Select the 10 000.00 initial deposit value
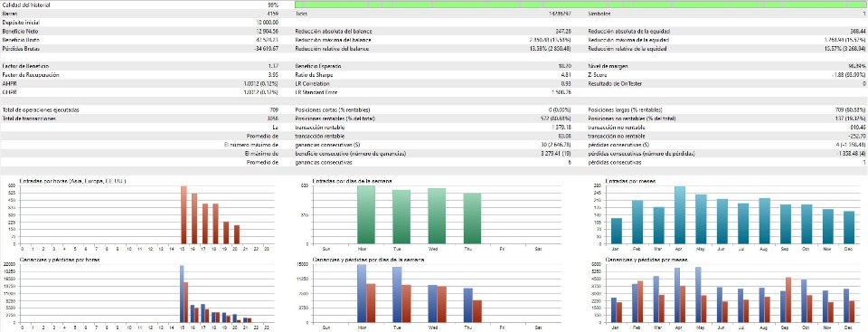Viewport: 868px width, 332px height. point(267,23)
